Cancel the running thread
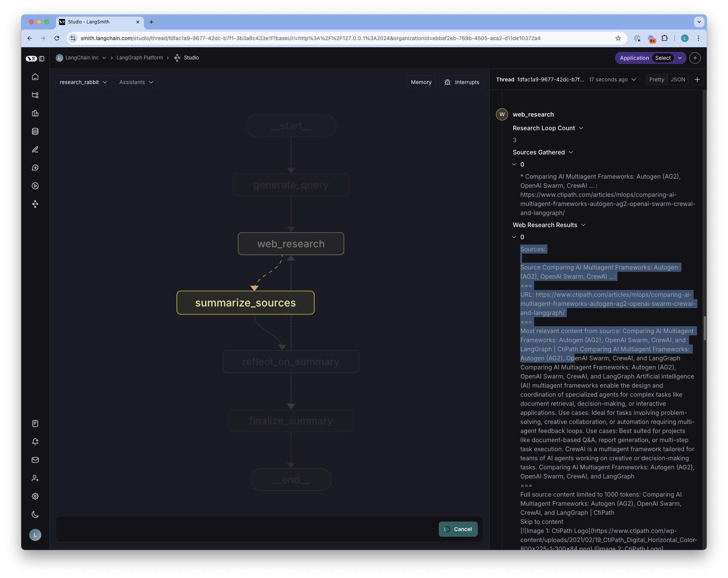The image size is (728, 578). pyautogui.click(x=458, y=529)
